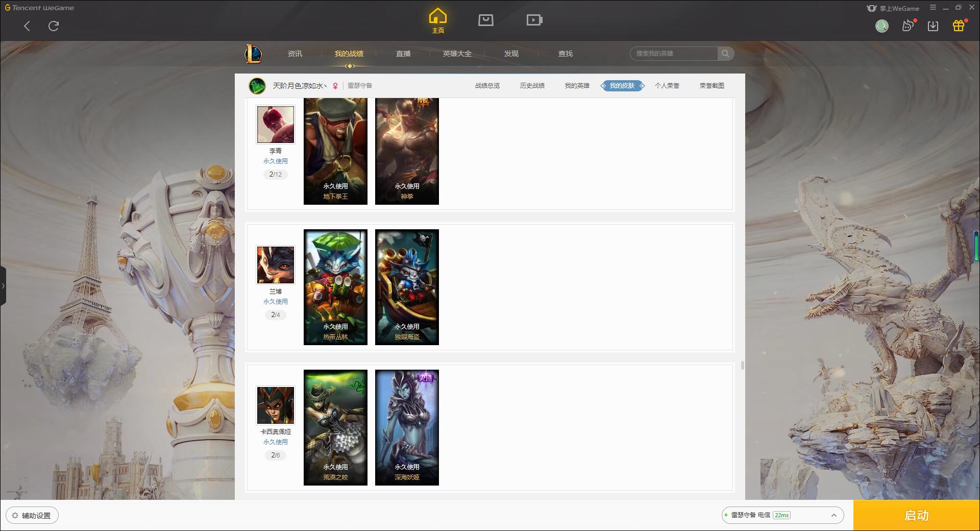Image resolution: width=980 pixels, height=531 pixels.
Task: Switch to 资讯 tab
Action: pos(295,54)
